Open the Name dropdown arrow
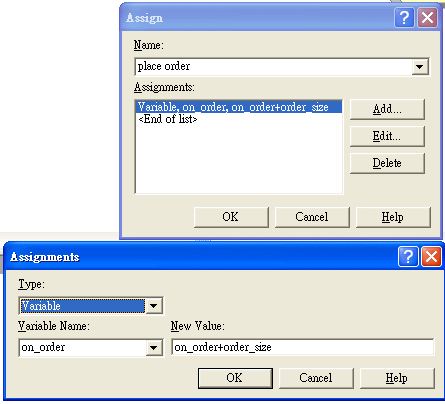 click(420, 67)
